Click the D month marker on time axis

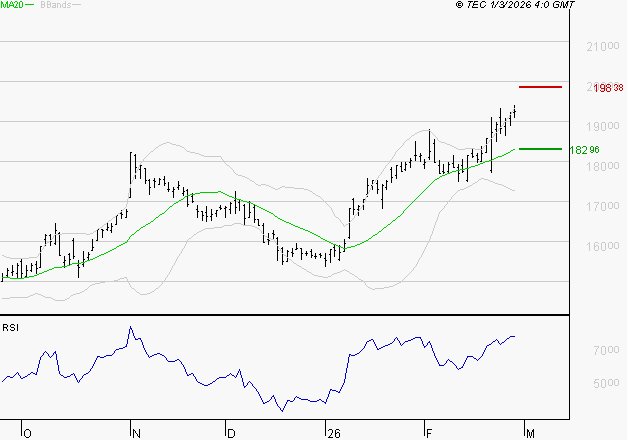tap(231, 433)
